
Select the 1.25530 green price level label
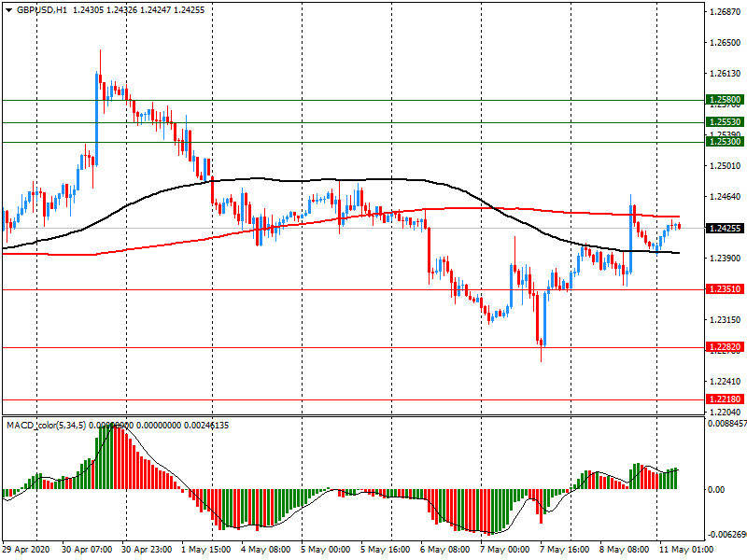(726, 122)
